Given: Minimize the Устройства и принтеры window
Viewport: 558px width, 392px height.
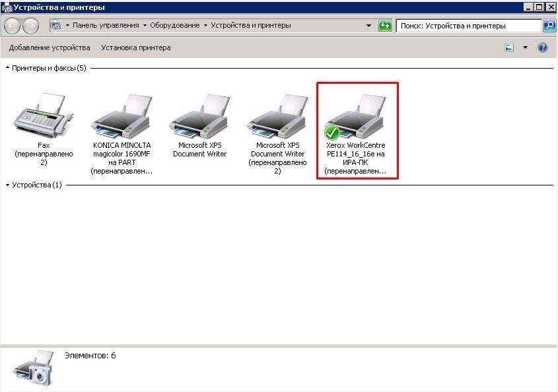Looking at the screenshot, I should 529,7.
